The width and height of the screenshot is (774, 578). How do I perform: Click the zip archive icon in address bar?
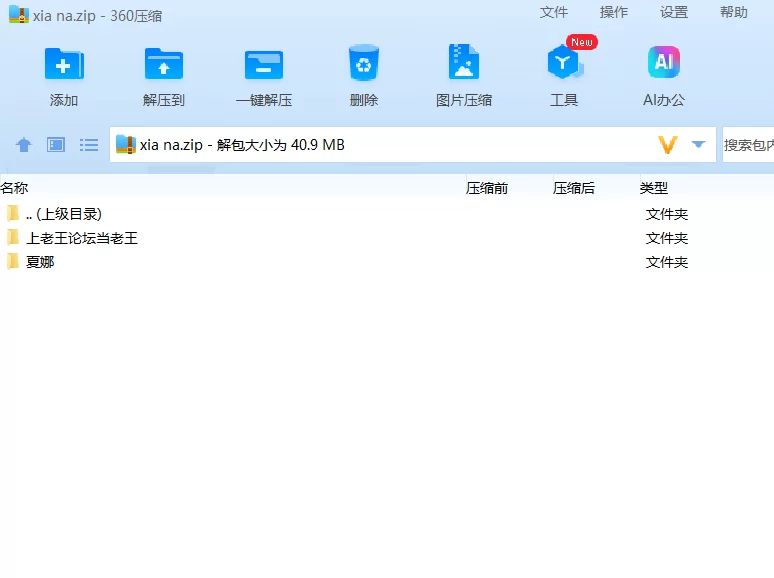[x=125, y=145]
